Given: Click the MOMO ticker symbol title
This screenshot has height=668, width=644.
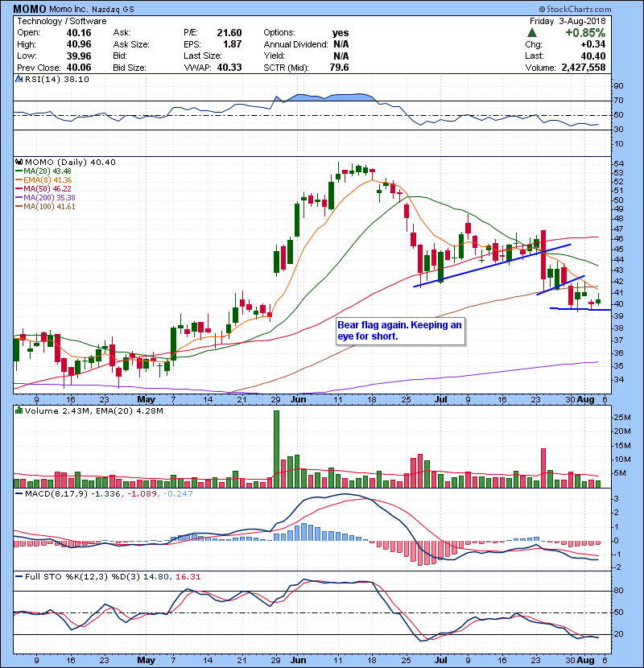Looking at the screenshot, I should pos(30,9).
